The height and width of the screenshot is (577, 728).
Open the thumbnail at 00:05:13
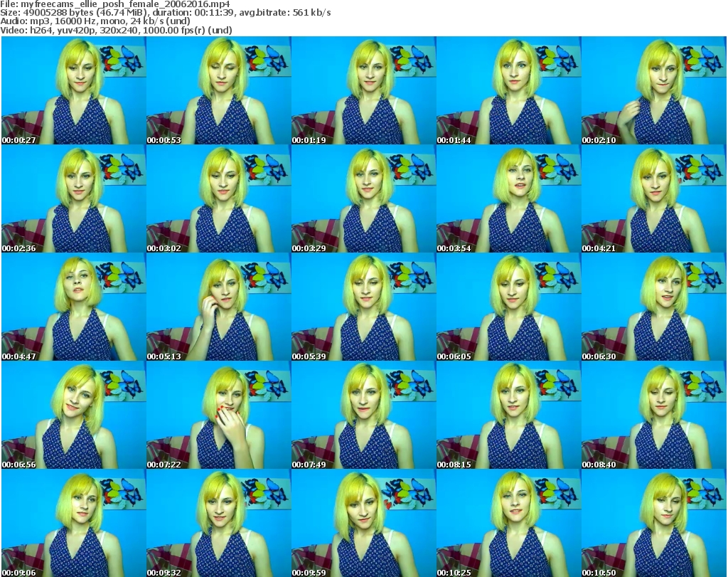coord(219,307)
